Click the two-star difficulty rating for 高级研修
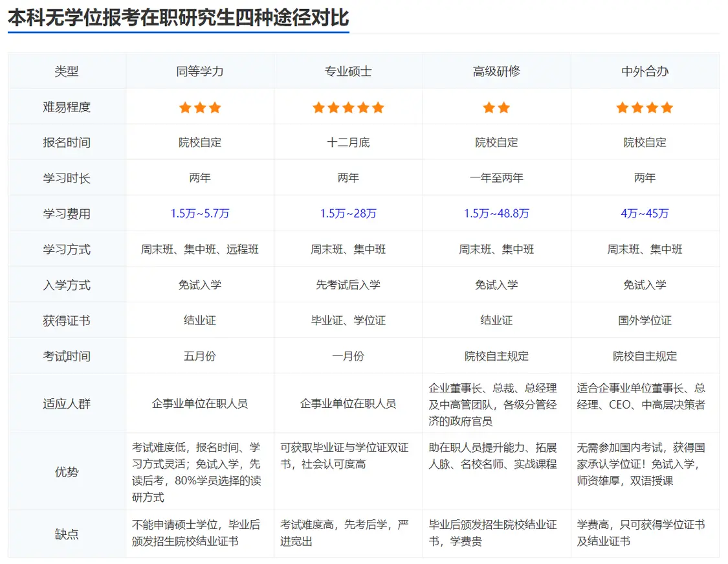This screenshot has width=728, height=564. pos(496,107)
